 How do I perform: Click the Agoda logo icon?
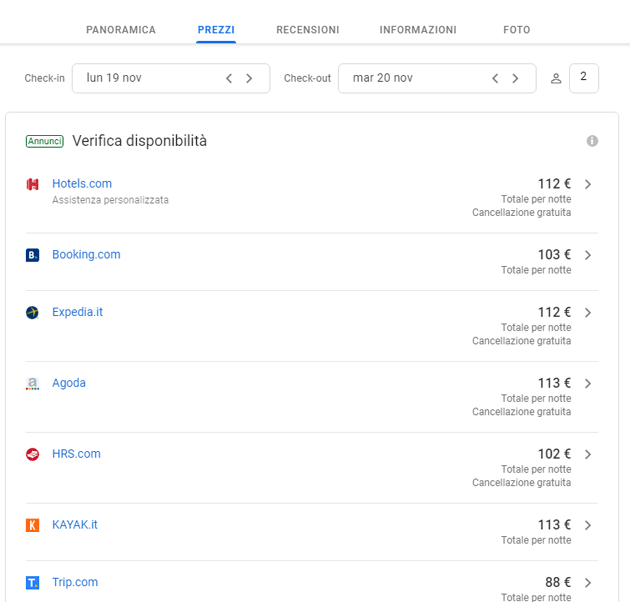[x=33, y=384]
